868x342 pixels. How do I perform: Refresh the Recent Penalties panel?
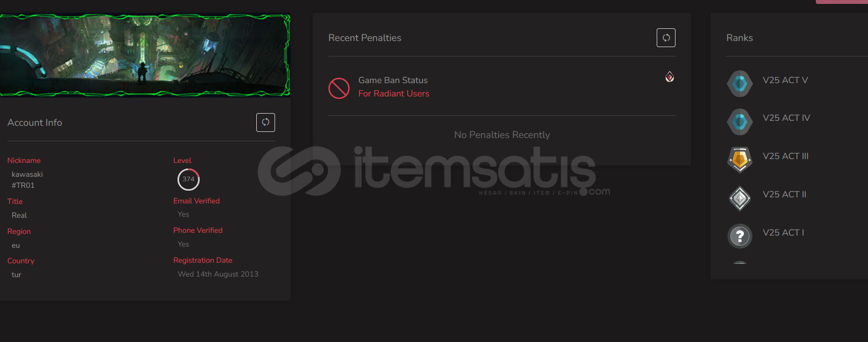[x=666, y=38]
